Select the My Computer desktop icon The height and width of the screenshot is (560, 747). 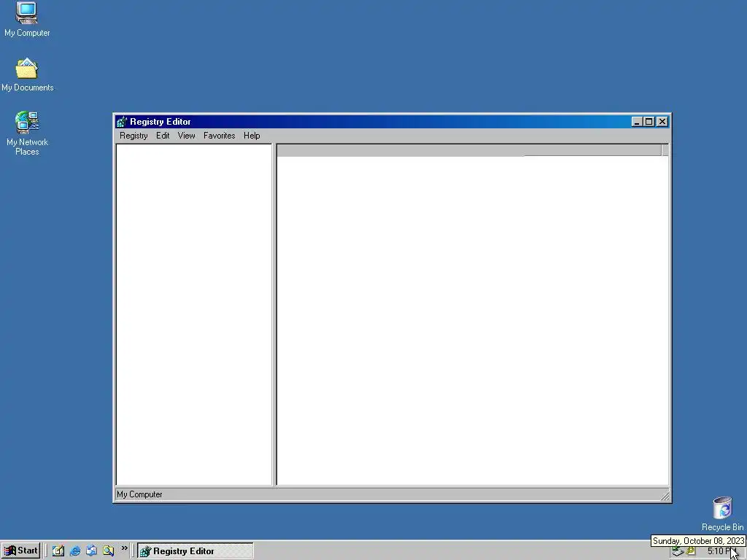(27, 19)
